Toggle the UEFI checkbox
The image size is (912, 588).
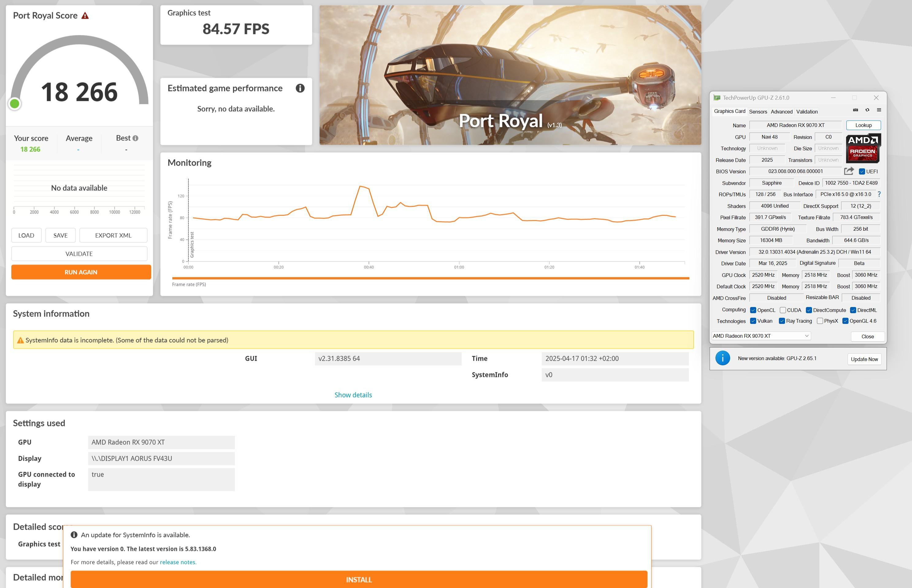862,171
